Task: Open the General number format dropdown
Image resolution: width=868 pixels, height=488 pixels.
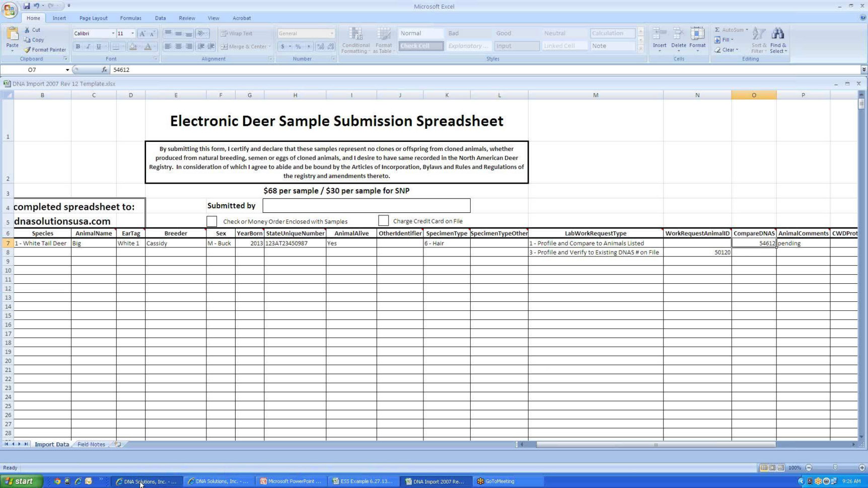Action: pos(332,33)
